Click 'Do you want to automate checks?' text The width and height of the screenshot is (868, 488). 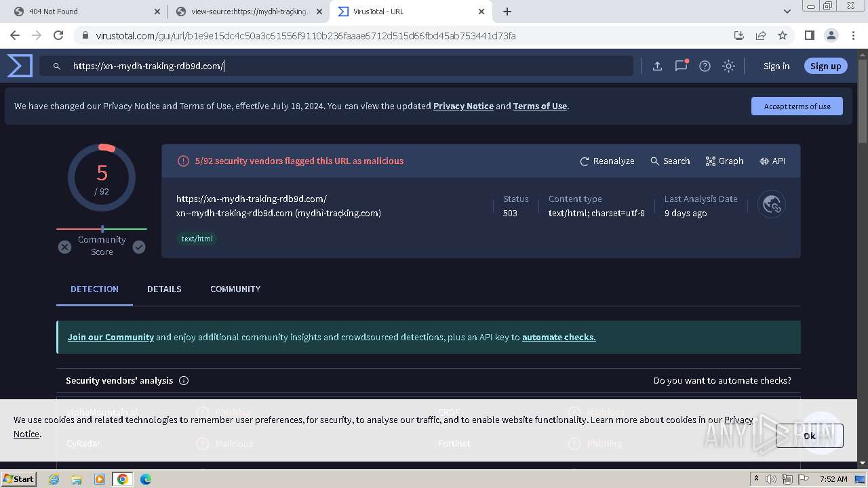click(722, 380)
